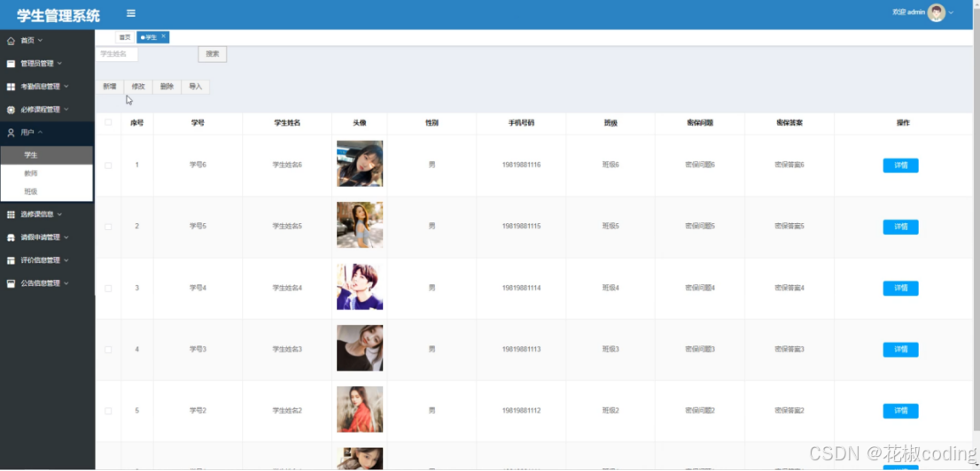Click the 导入 import button
The height and width of the screenshot is (471, 980).
pos(196,87)
